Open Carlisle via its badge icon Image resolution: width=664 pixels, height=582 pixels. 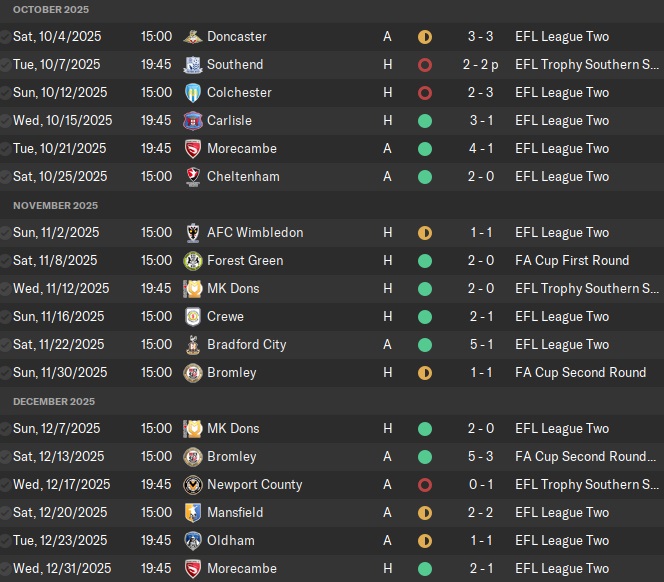[192, 121]
